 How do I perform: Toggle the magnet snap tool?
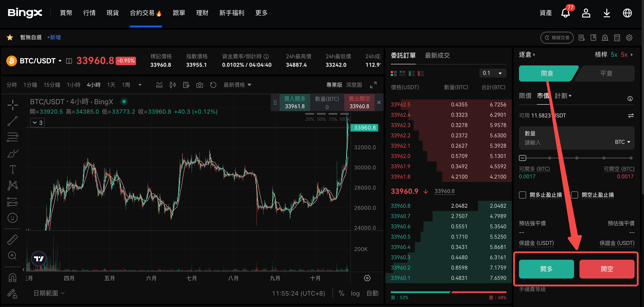point(13,277)
